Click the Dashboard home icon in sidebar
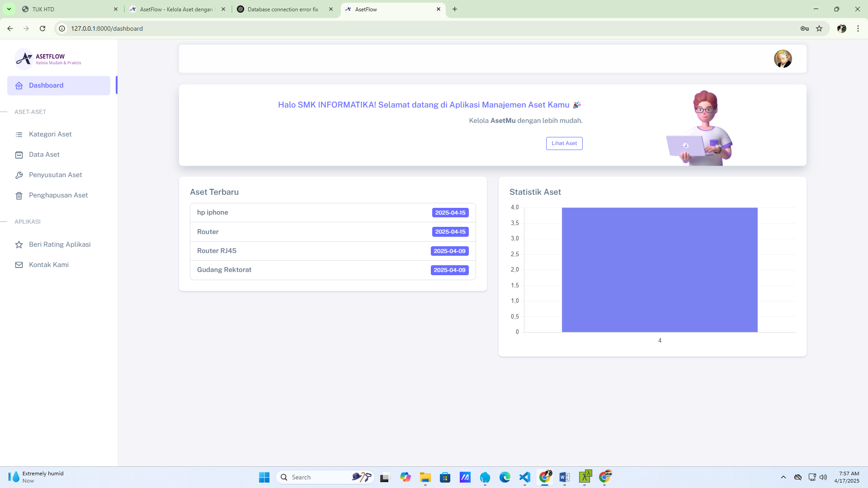This screenshot has height=488, width=868. (19, 86)
